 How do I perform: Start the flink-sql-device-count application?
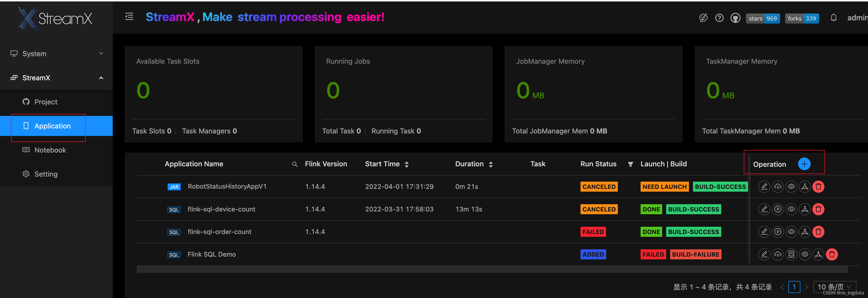777,209
